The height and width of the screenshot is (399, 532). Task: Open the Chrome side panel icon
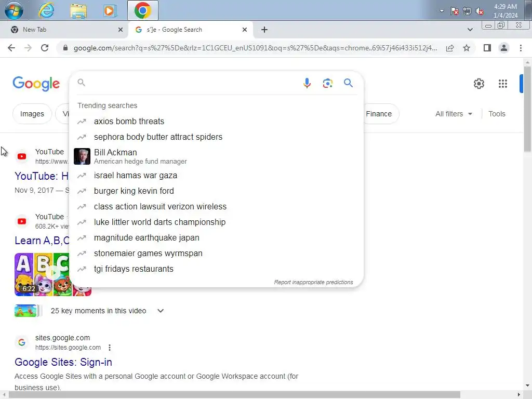point(487,48)
